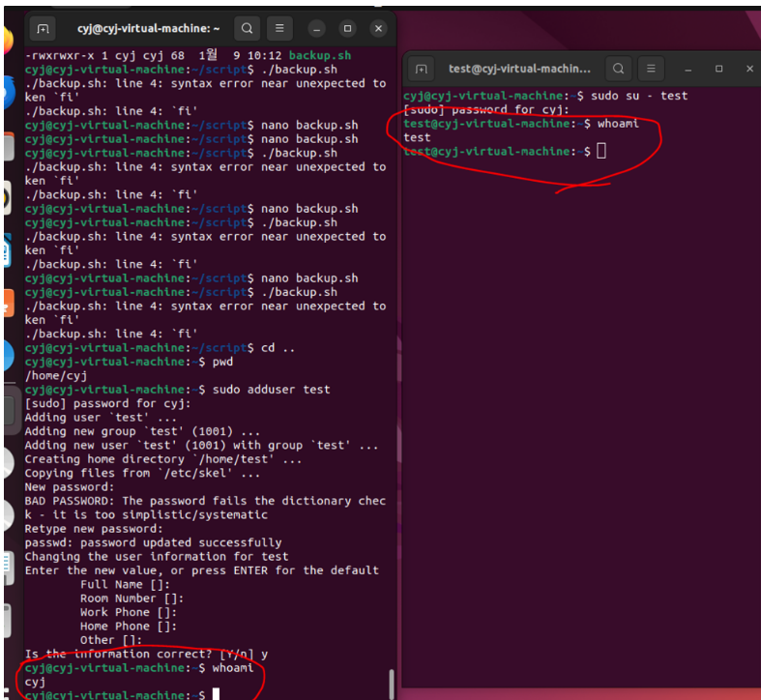Click the cursor at the test terminal prompt
761x700 pixels.
pos(601,151)
